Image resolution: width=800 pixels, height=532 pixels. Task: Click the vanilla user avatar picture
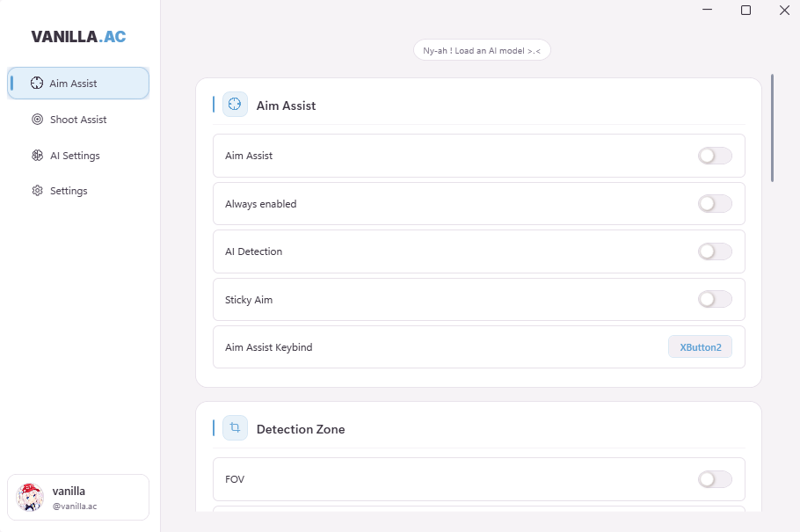30,498
